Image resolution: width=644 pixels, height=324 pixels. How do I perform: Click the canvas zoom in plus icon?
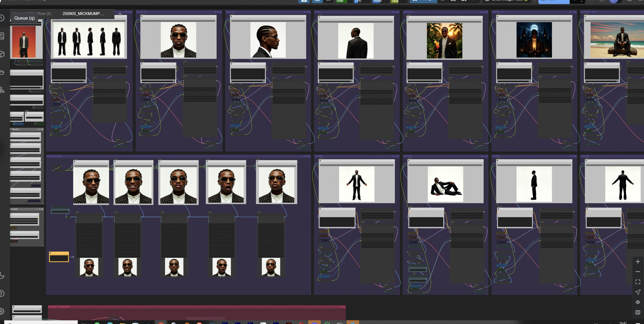[x=638, y=262]
